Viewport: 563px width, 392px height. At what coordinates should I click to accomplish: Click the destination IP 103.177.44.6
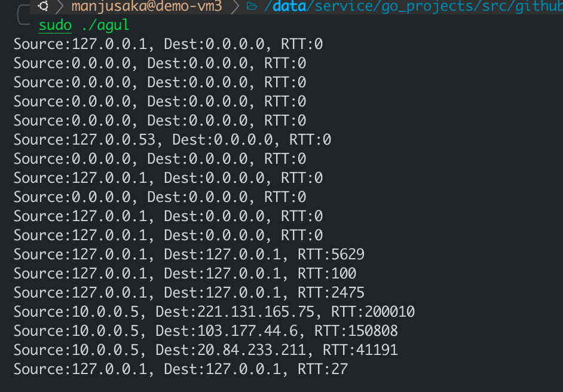[231, 331]
